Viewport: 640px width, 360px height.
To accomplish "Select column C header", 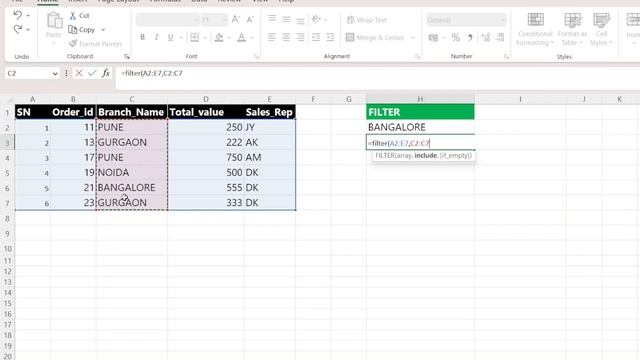I will 132,99.
